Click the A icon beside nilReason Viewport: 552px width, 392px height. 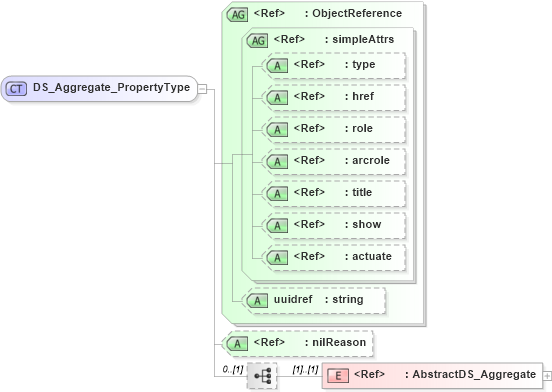coord(237,344)
